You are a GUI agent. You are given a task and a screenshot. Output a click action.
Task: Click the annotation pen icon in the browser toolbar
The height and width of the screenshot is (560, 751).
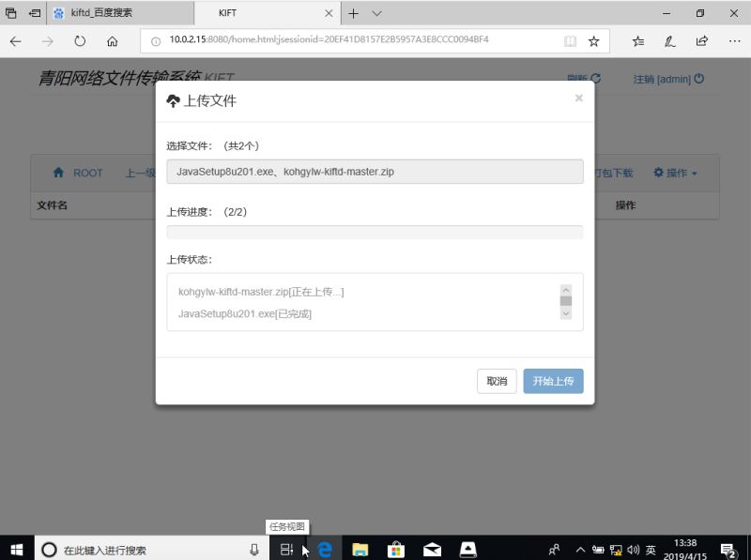pos(668,40)
